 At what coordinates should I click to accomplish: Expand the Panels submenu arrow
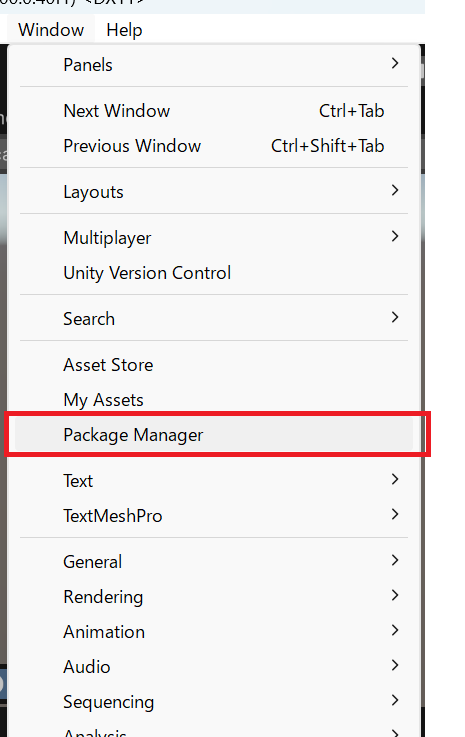(x=395, y=63)
